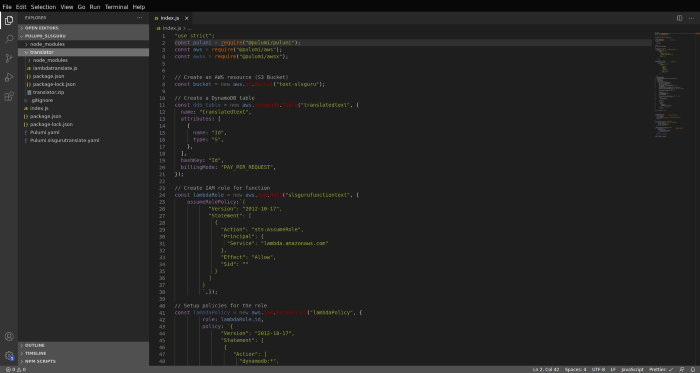Open the Run and Debug view
This screenshot has width=700, height=373.
pyautogui.click(x=8, y=77)
